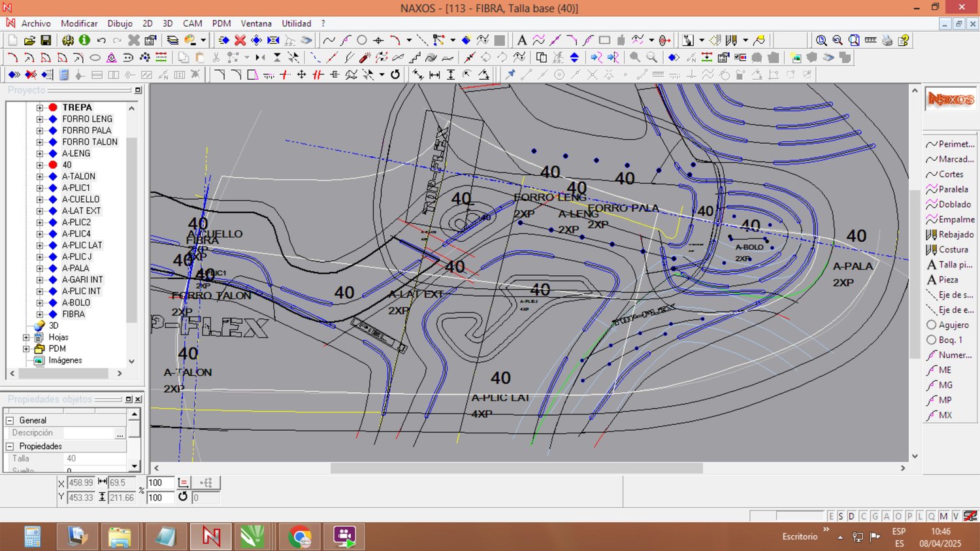Screen dimensions: 980x551
Task: Click the green information icon
Action: (84, 41)
